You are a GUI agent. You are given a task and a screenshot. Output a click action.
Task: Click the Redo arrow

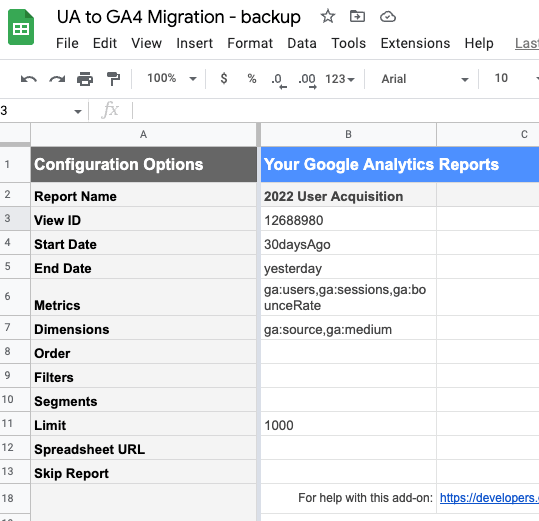coord(57,79)
